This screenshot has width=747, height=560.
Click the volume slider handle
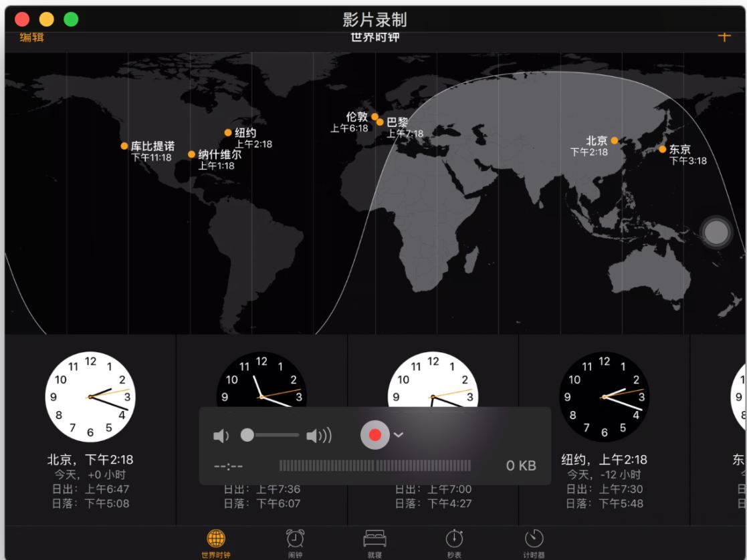248,434
